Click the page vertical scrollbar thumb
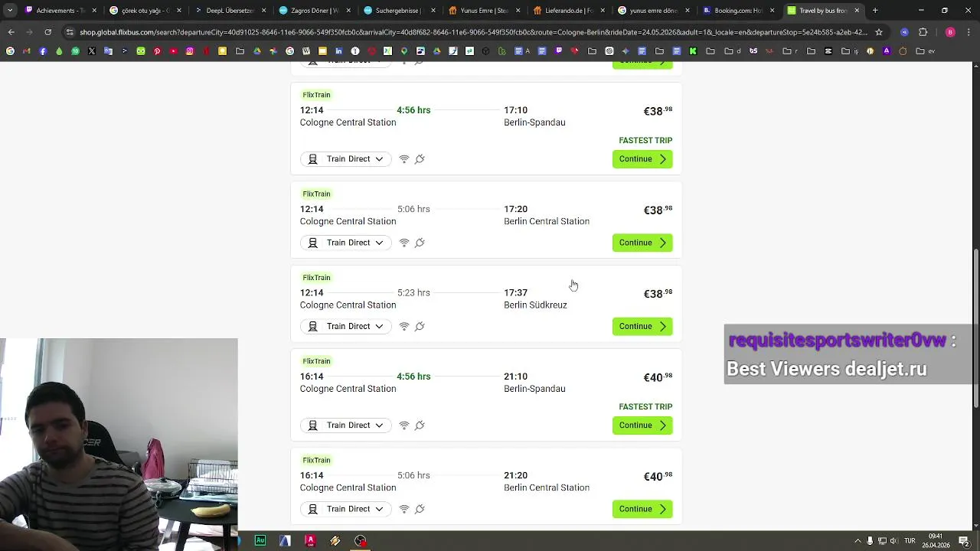Image resolution: width=980 pixels, height=551 pixels. (x=975, y=329)
